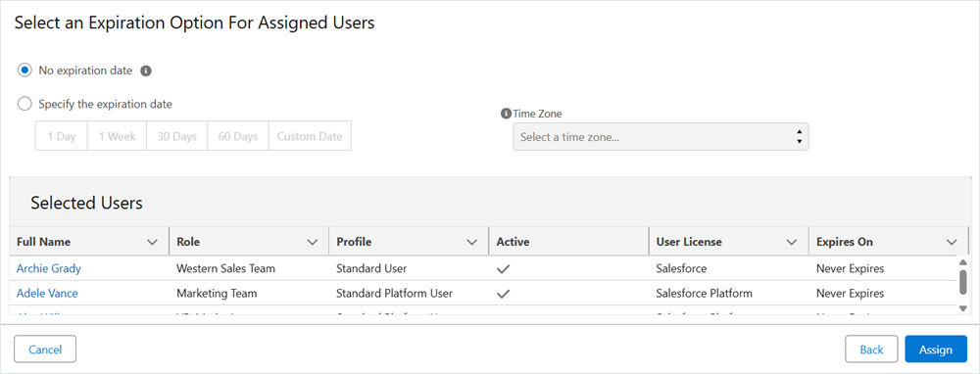Open User License column dropdown chevron
The width and height of the screenshot is (980, 374).
[x=792, y=242]
